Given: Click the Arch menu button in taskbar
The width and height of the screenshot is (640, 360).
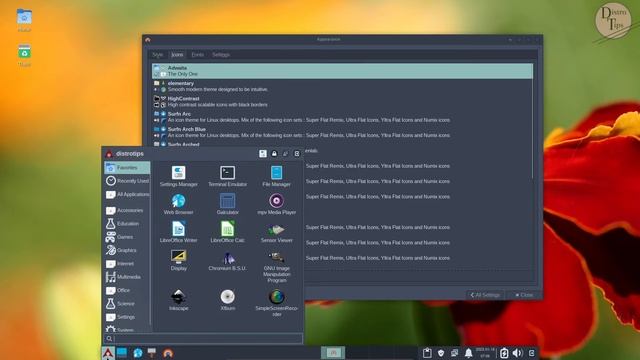Looking at the screenshot, I should [108, 353].
